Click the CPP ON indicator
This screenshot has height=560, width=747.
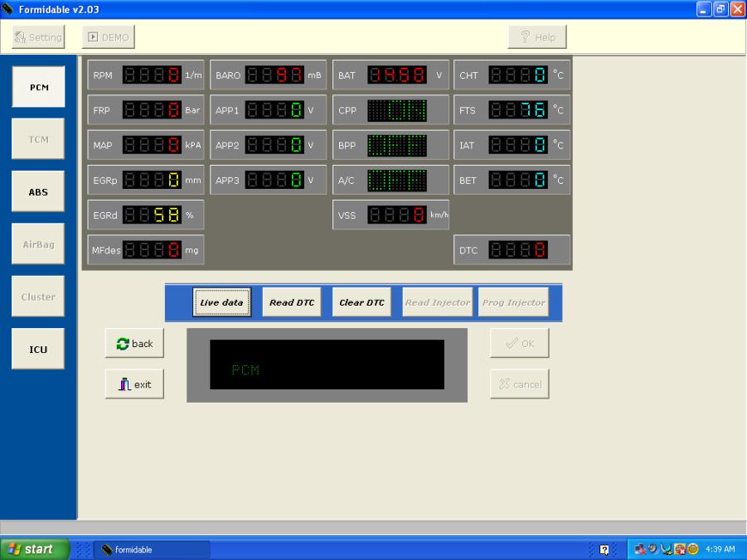click(396, 110)
